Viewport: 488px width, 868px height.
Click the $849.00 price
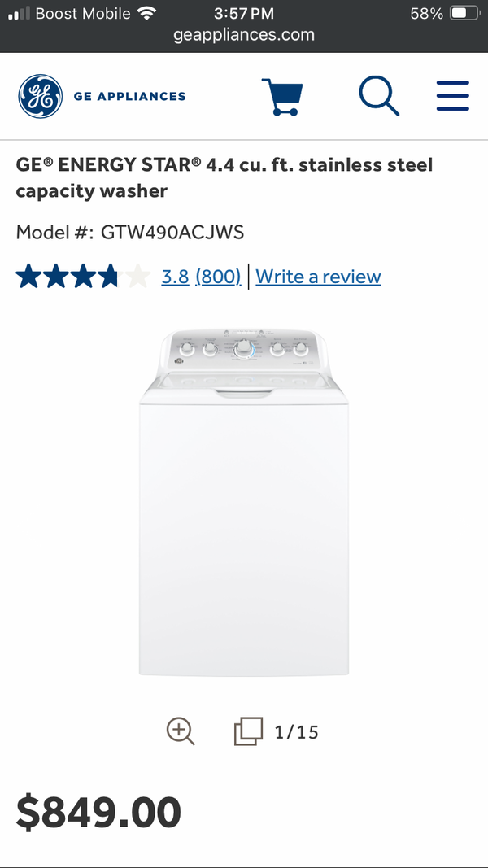(98, 812)
